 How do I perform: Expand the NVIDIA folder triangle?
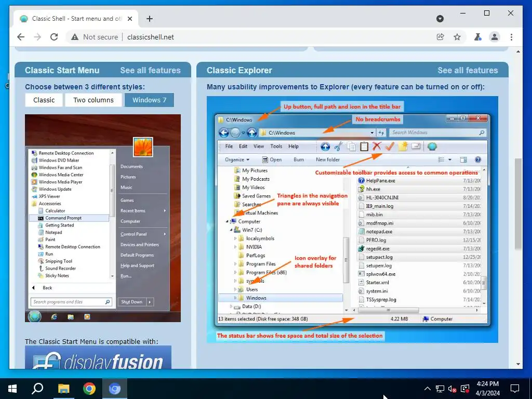tap(235, 247)
